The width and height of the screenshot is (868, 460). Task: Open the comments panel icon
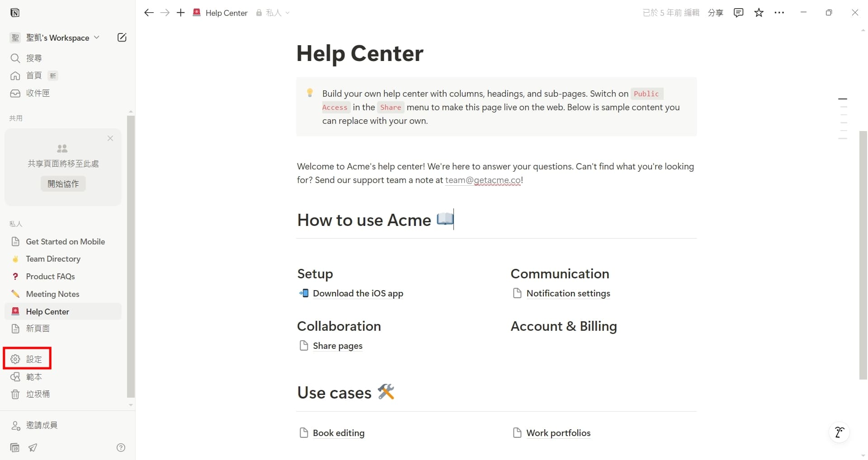[x=738, y=13]
